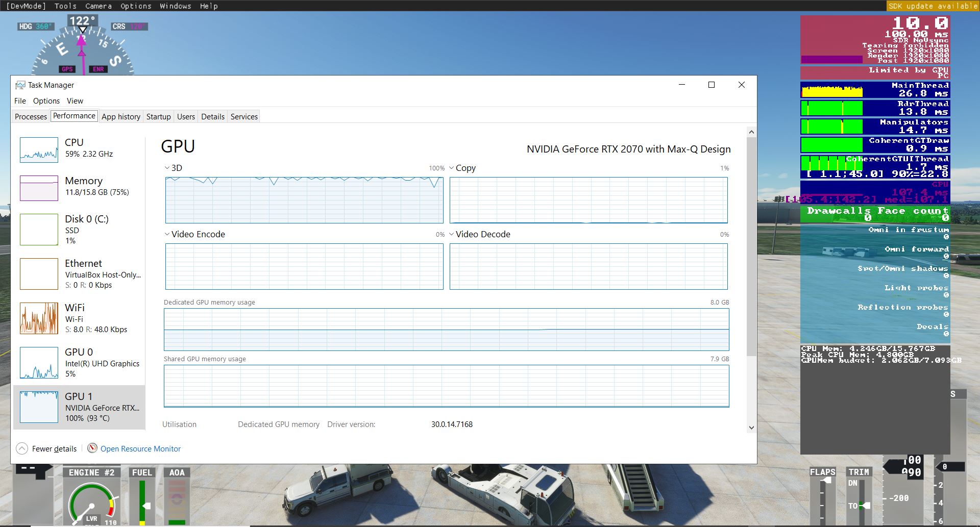980x527 pixels.
Task: Click the Open Resource Monitor link
Action: click(x=140, y=449)
